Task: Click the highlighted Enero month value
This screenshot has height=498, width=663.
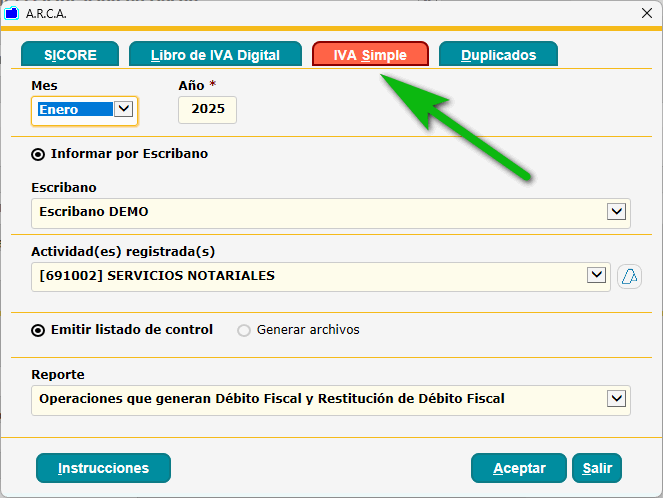Action: 75,109
